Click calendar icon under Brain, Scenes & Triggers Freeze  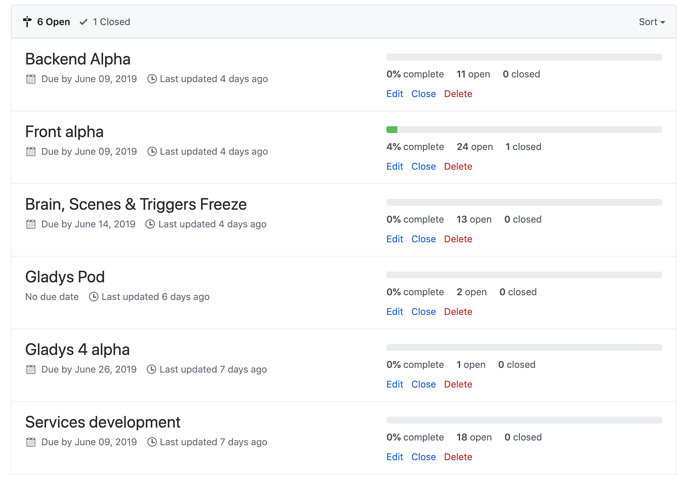tap(30, 224)
